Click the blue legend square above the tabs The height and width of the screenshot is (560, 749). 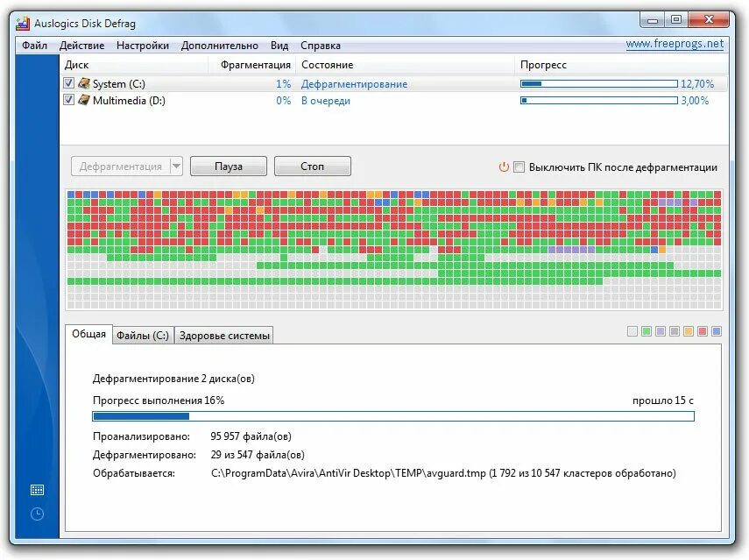click(x=715, y=331)
